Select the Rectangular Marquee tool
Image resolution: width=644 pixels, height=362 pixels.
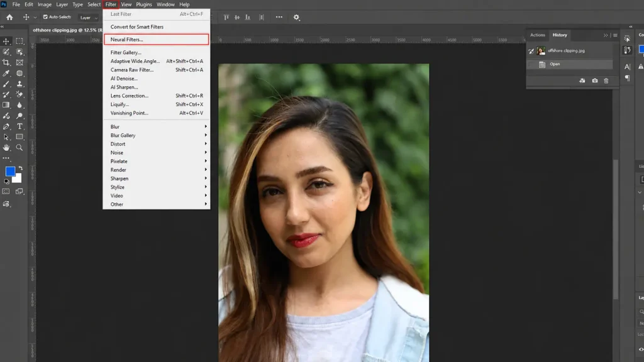19,41
